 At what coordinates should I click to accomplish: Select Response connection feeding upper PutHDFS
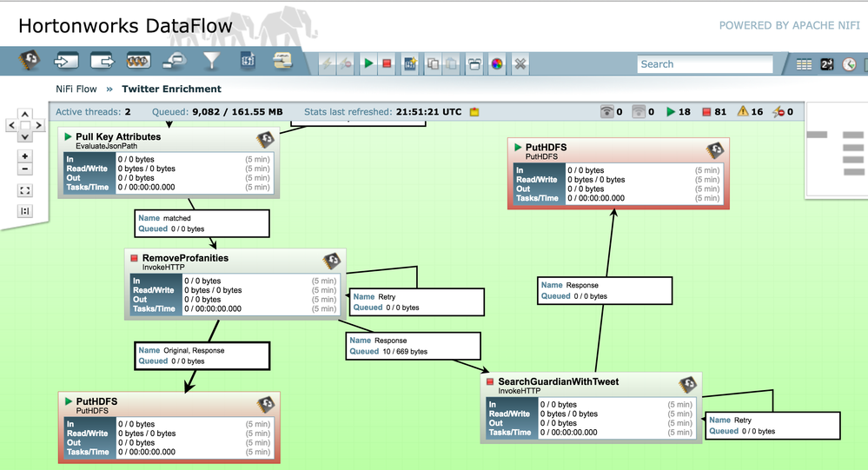[605, 291]
